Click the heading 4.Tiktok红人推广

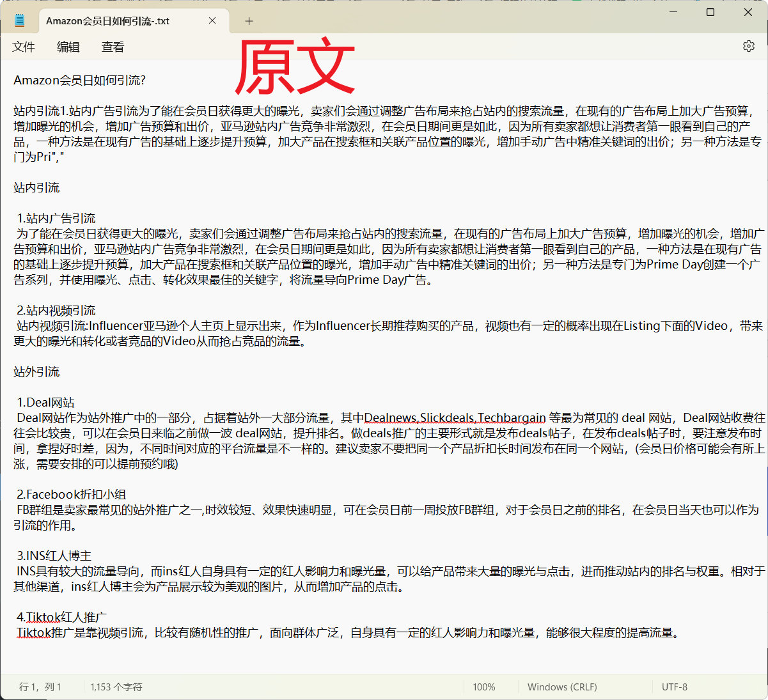click(x=62, y=617)
